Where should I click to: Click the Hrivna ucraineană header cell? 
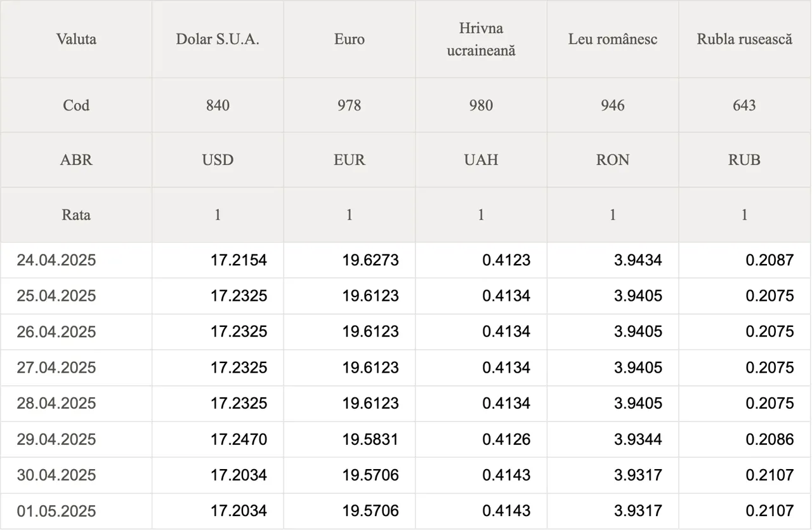481,39
